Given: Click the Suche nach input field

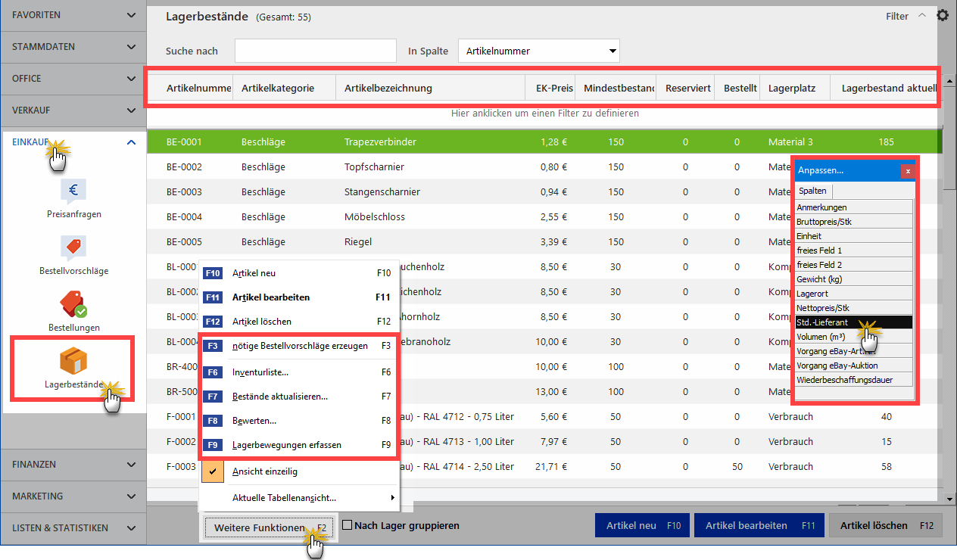Looking at the screenshot, I should tap(315, 51).
